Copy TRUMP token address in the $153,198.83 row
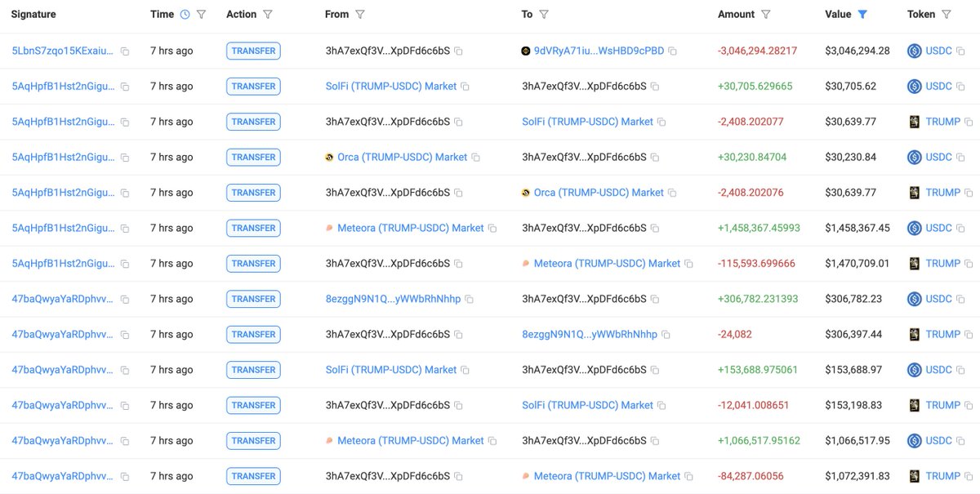The image size is (980, 494). click(x=969, y=406)
